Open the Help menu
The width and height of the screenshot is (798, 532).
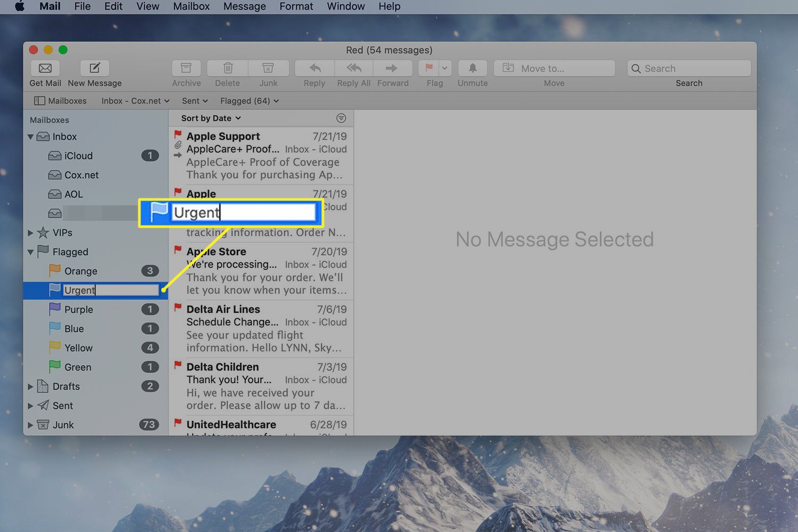(x=389, y=6)
